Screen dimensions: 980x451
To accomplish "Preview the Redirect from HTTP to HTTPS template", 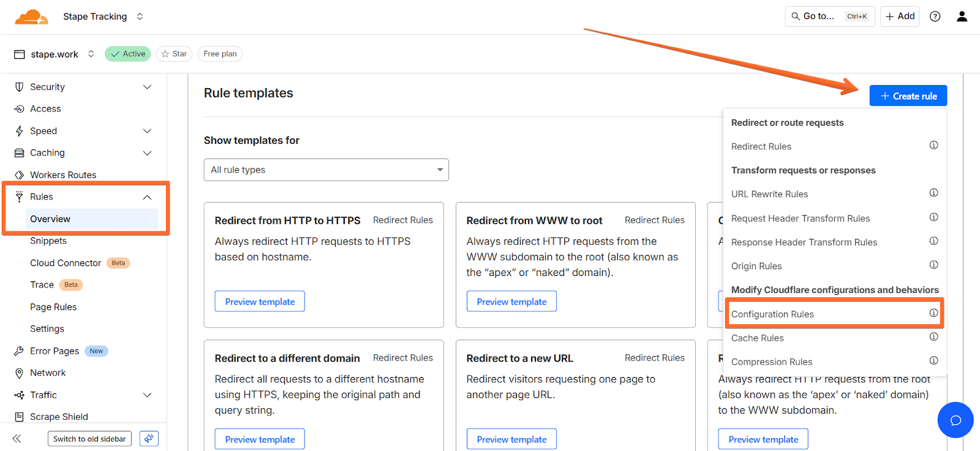I will pos(260,302).
